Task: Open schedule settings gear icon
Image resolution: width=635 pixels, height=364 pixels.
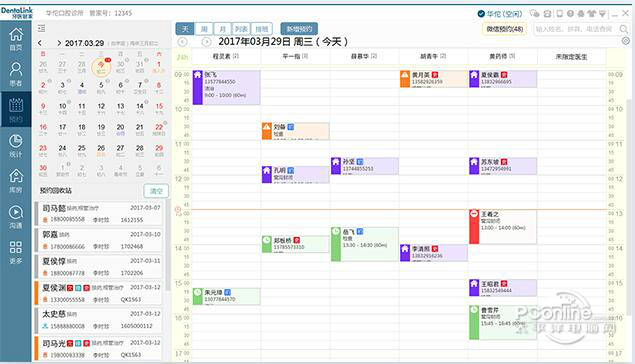Action: pyautogui.click(x=626, y=41)
